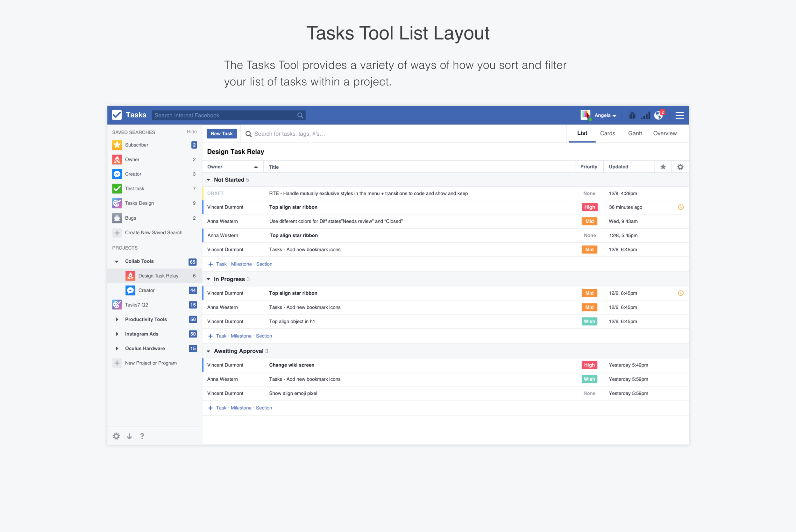Click the gear icon at sidebar bottom

coord(116,436)
